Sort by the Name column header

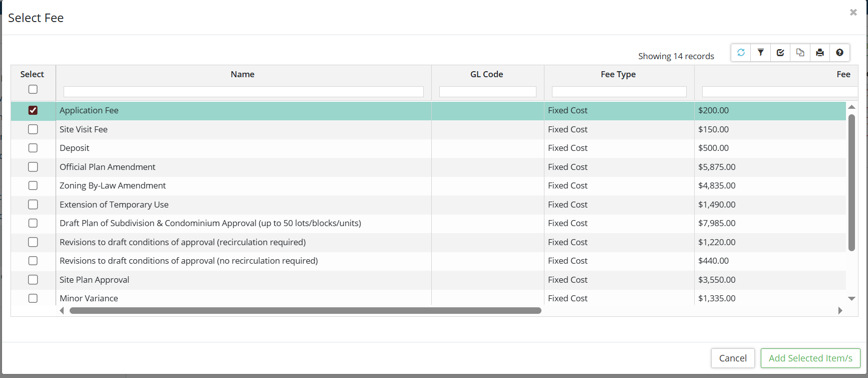click(242, 74)
